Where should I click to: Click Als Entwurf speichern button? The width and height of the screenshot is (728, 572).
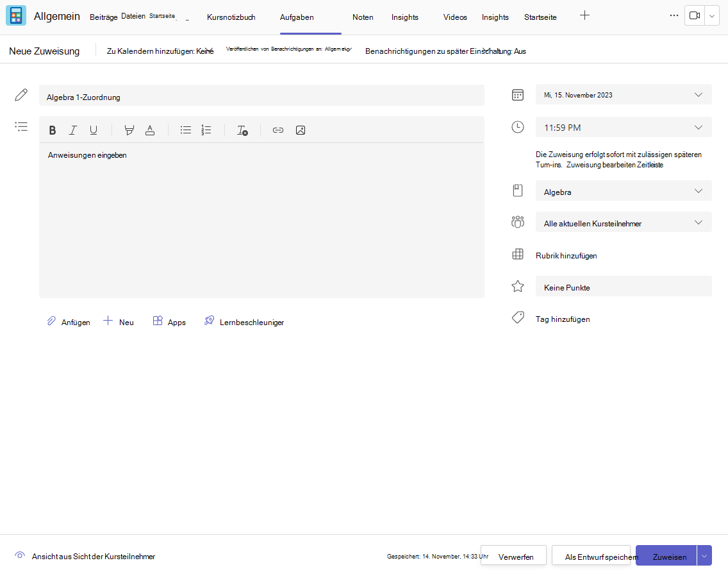point(591,556)
